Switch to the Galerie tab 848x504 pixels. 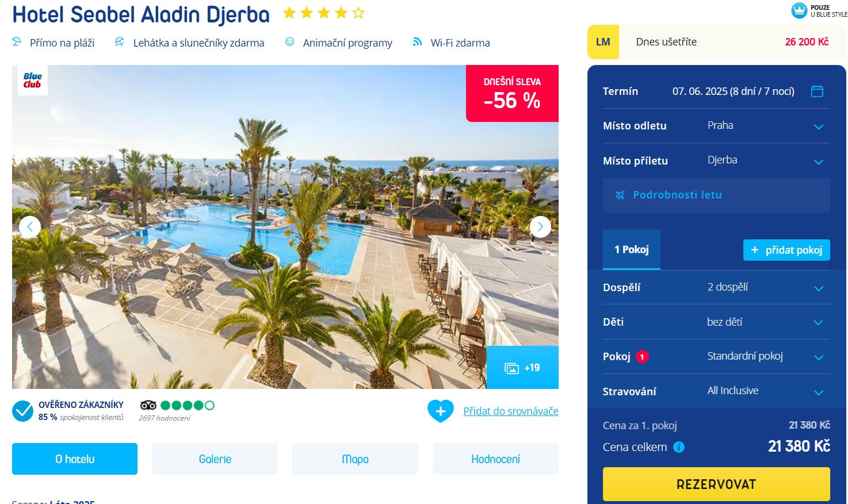pyautogui.click(x=215, y=459)
